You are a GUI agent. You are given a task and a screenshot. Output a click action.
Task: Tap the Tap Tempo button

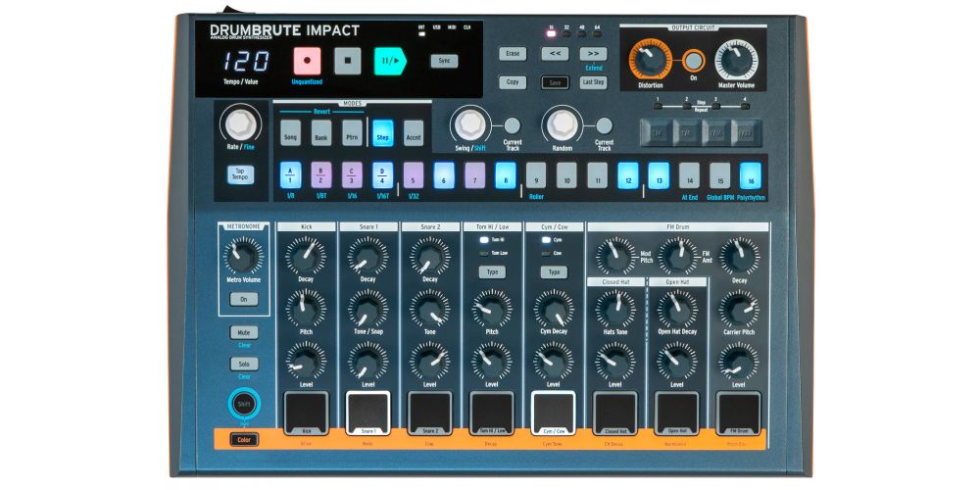click(241, 174)
